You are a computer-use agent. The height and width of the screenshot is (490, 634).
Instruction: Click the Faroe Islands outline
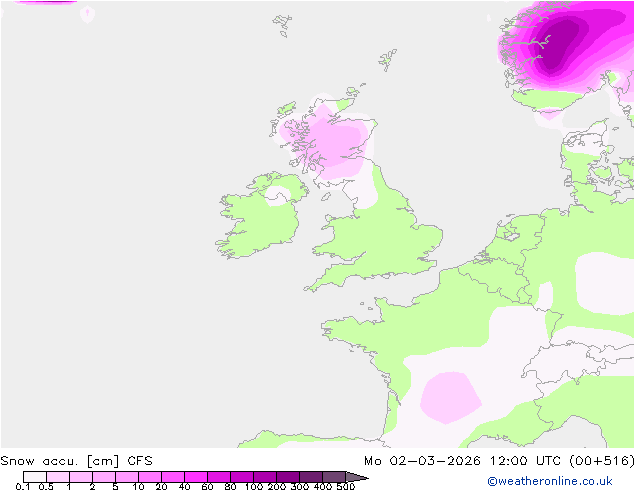[282, 25]
